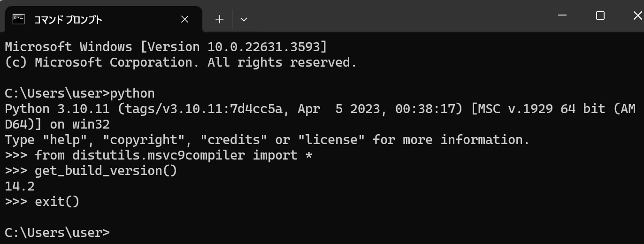Click the distutils.msvc9compiler import line
Screen dimensions: 644x244
(x=159, y=155)
